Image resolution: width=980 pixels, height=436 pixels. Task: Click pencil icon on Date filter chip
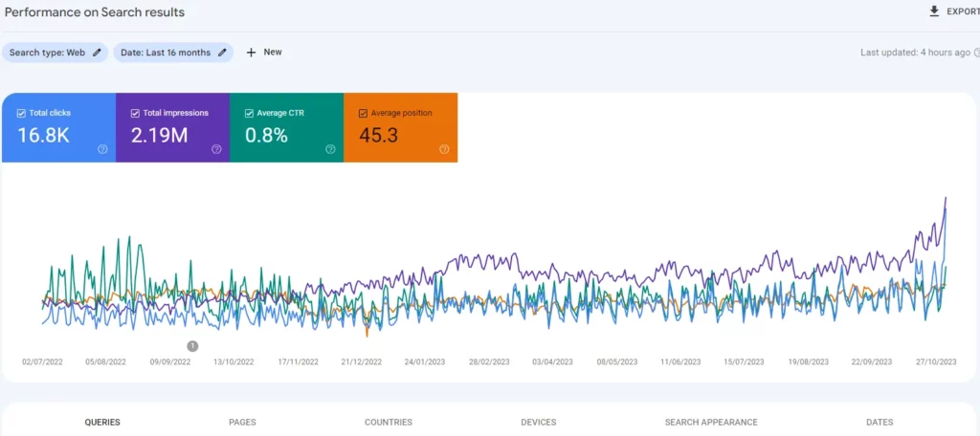[222, 53]
